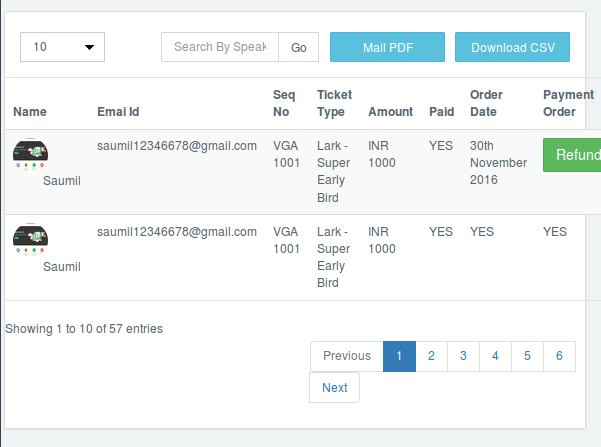
Task: Sort by the Email Id column header
Action: [x=118, y=111]
